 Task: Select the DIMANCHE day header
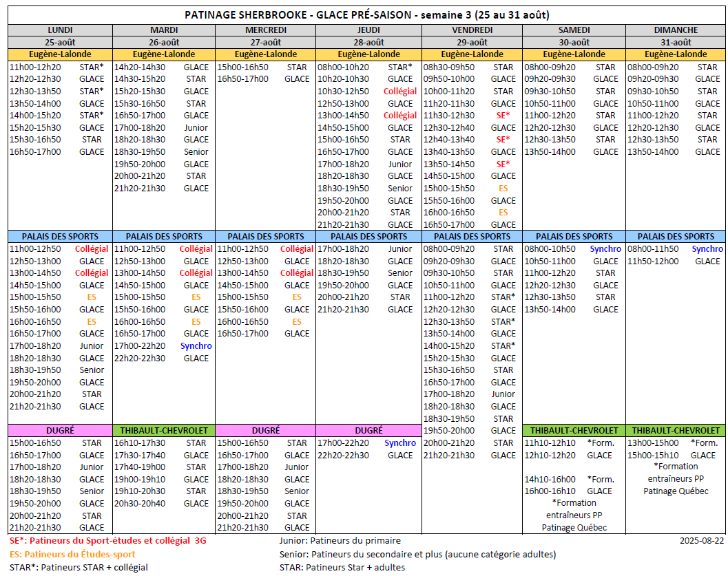676,30
